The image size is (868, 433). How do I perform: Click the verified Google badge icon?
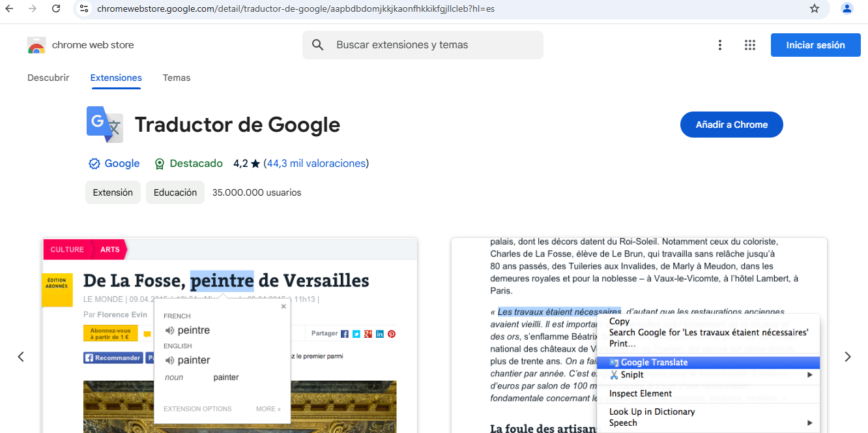tap(94, 163)
